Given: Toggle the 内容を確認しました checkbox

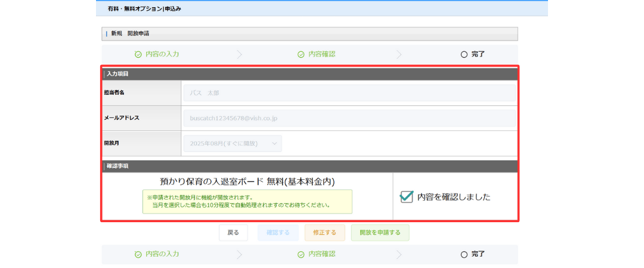Looking at the screenshot, I should coord(407,197).
